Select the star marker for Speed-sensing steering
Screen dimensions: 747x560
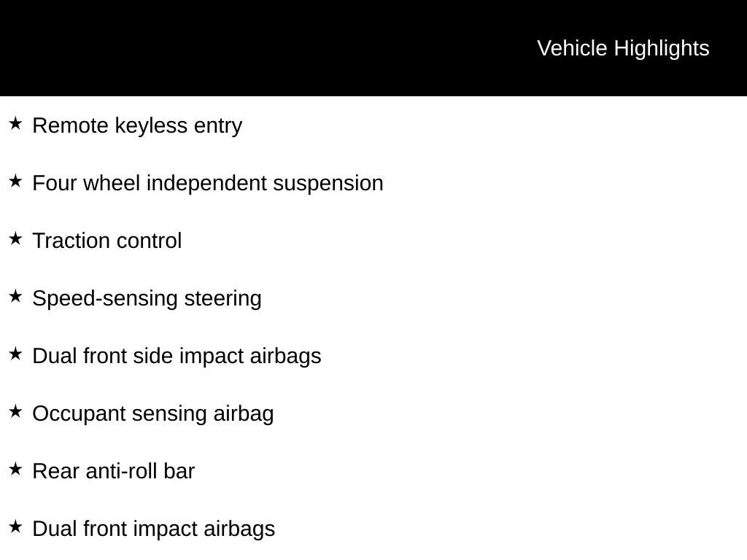coord(15,297)
